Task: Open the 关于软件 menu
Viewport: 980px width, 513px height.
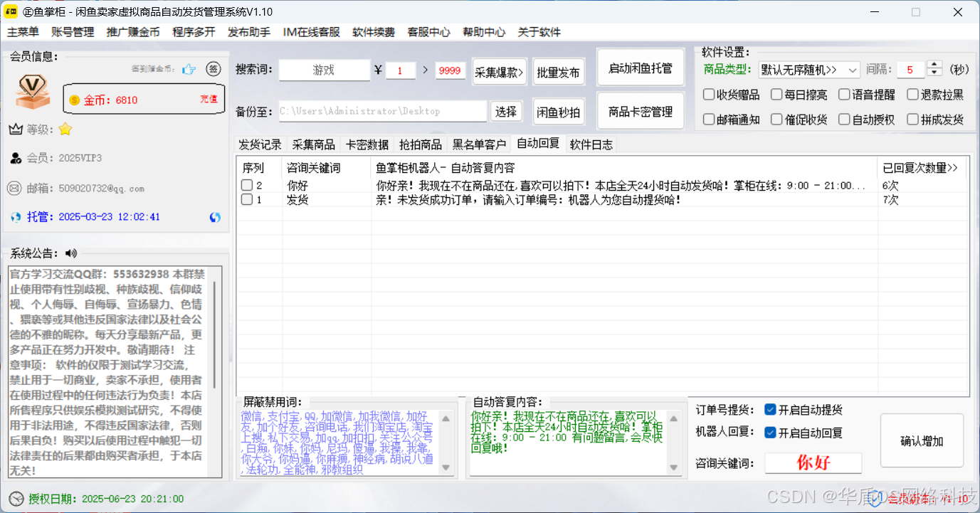Action: (539, 32)
